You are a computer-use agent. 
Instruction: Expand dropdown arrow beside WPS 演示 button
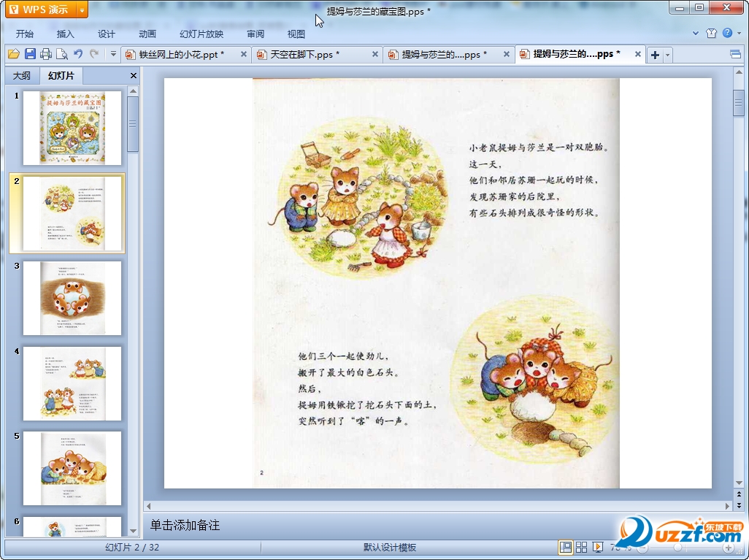[82, 9]
